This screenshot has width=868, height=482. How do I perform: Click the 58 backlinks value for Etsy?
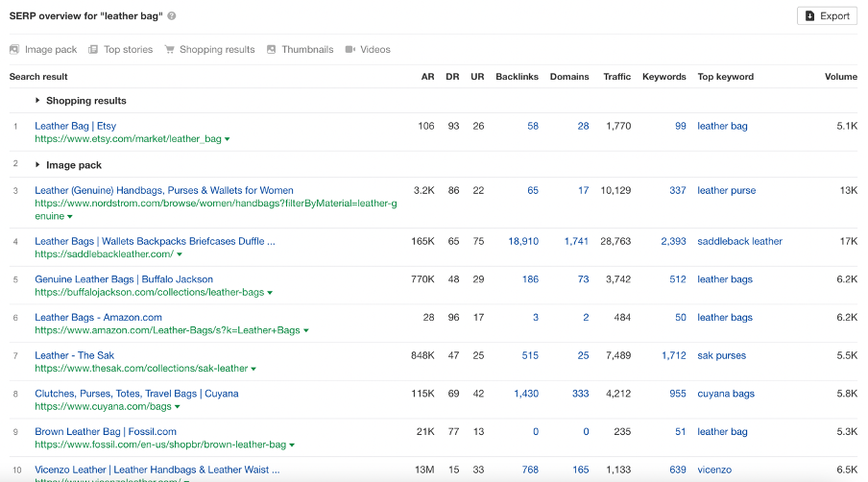click(x=533, y=126)
